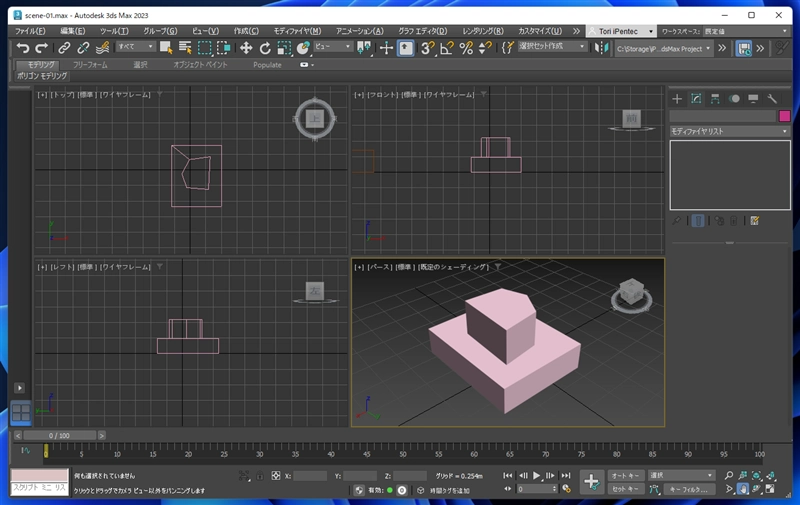Open the モディファイヤ リスト dropdown

pos(730,131)
